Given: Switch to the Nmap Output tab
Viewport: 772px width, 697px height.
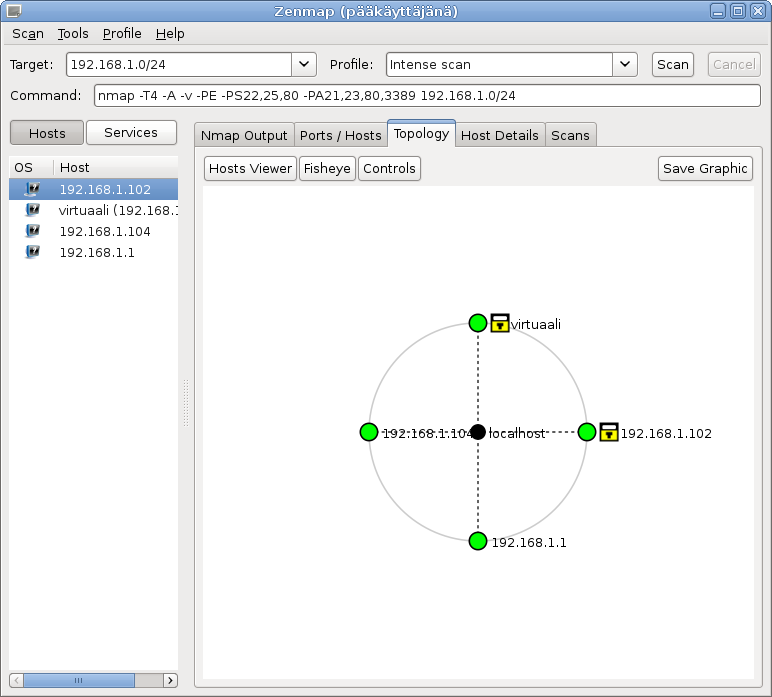Looking at the screenshot, I should 244,135.
